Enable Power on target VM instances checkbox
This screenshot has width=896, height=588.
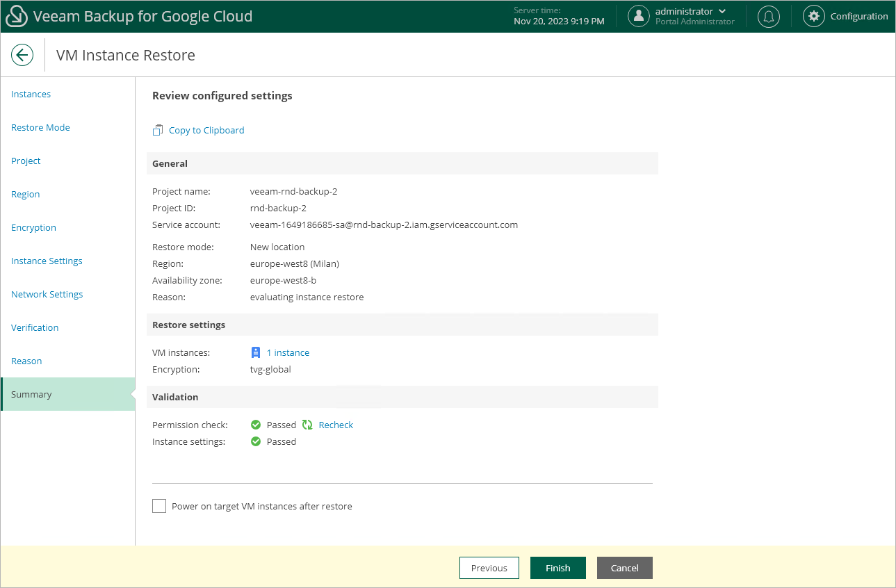point(159,506)
